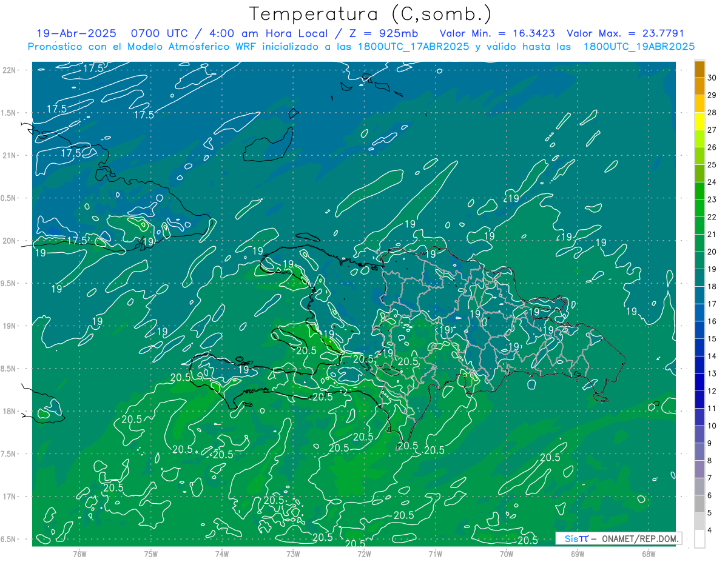Click the 69W longitude label
This screenshot has width=728, height=562.
578,554
